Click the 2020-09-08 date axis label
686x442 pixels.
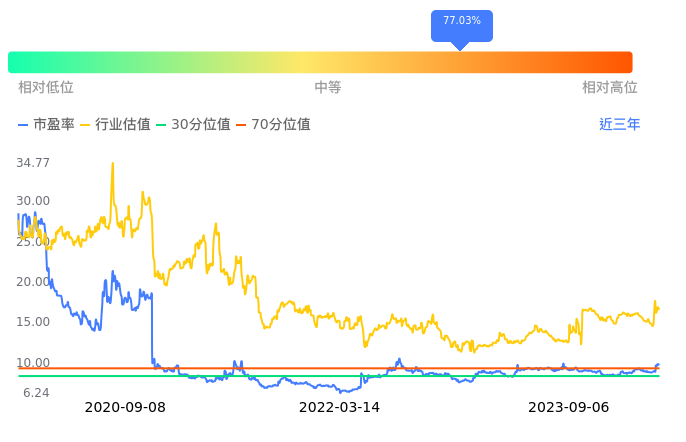pyautogui.click(x=125, y=408)
